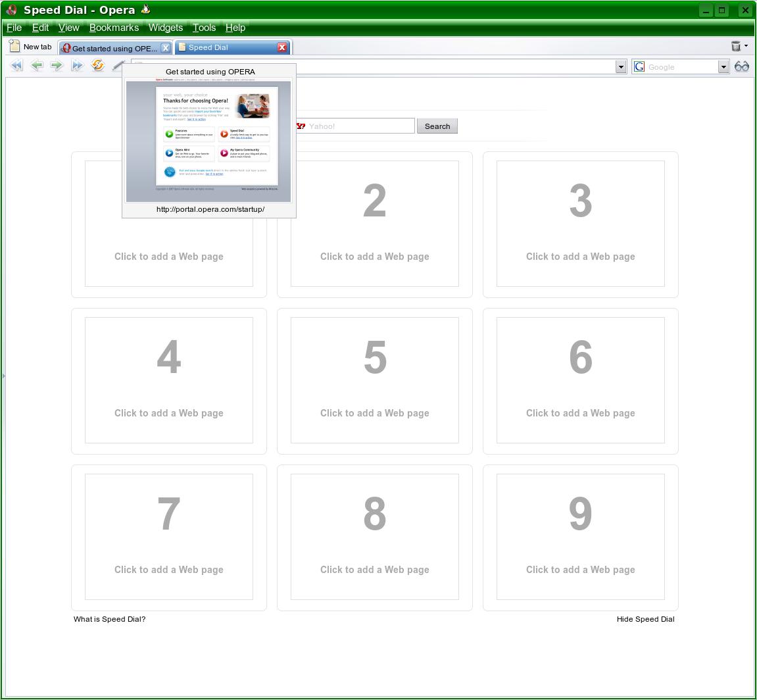Click the Get started page preview thumbnail

point(208,139)
